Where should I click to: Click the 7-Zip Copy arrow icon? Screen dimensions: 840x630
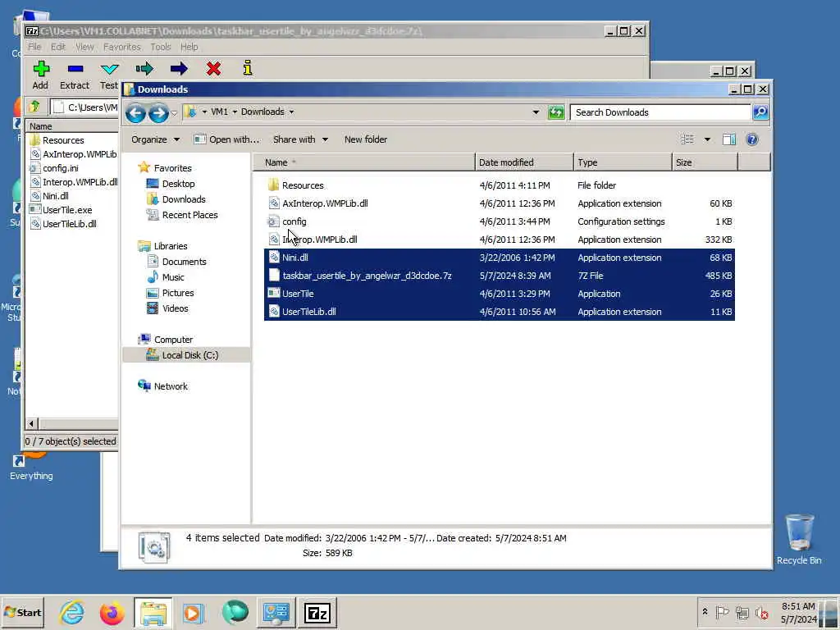144,69
